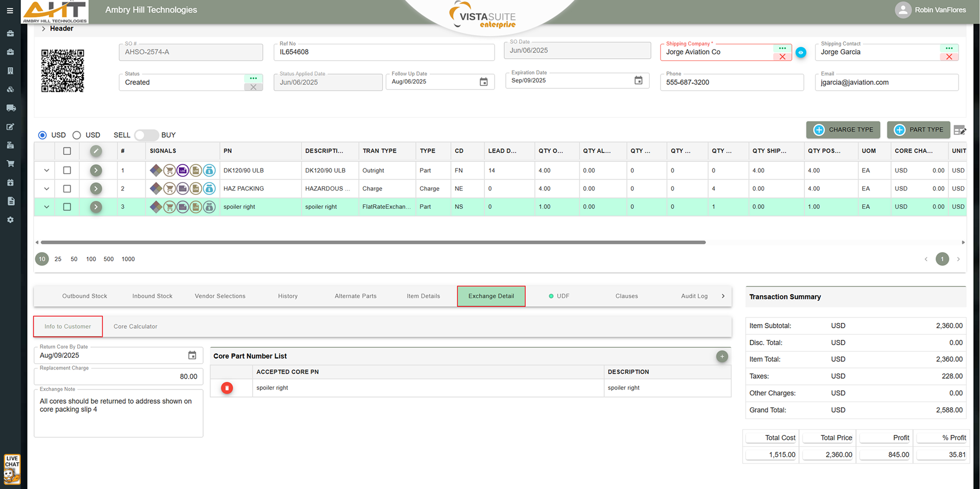
Task: Check the box for row 2 HAZ PACKING
Action: pos(67,189)
